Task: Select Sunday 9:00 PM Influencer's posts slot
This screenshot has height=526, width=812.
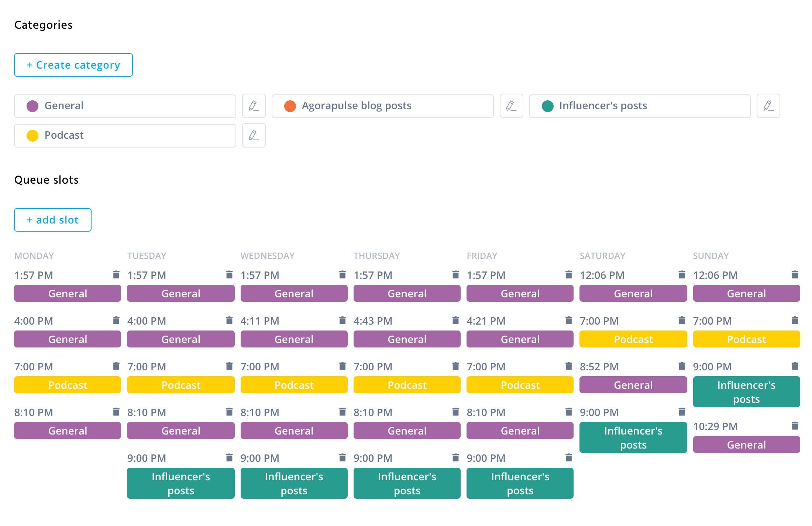Action: point(746,392)
